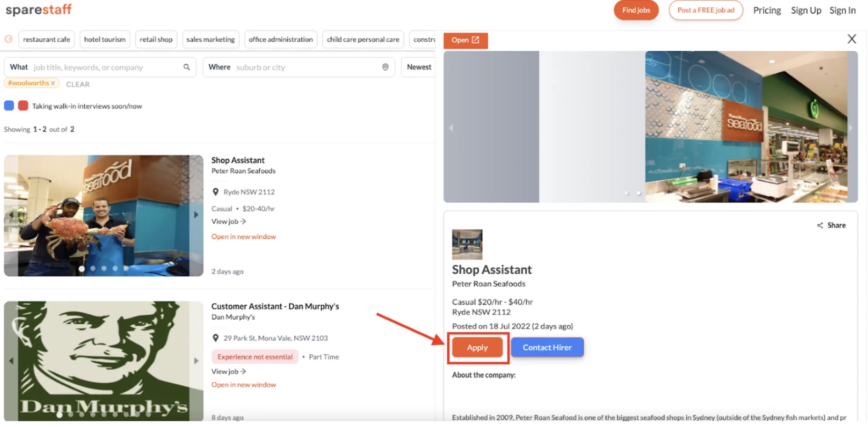868x427 pixels.
Task: Click the category bar back arrow icon
Action: pyautogui.click(x=8, y=39)
